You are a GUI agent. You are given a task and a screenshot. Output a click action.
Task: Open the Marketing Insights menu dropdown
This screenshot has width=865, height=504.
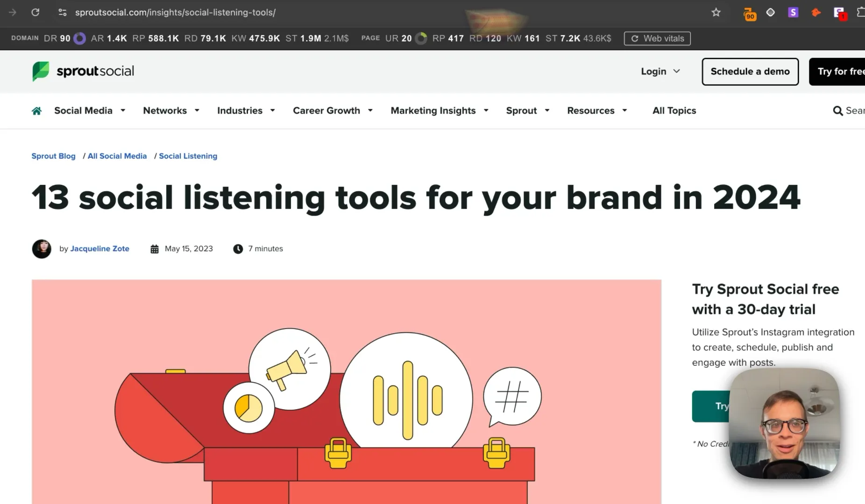coord(440,111)
